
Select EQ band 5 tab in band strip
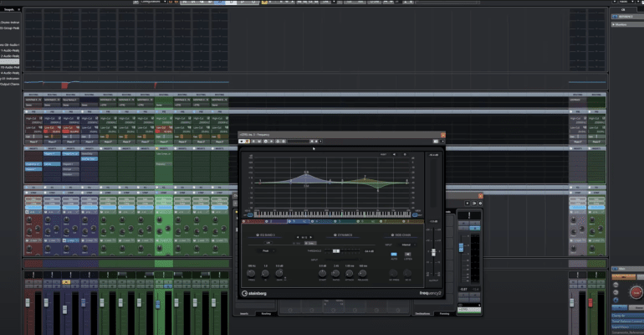coord(345,222)
